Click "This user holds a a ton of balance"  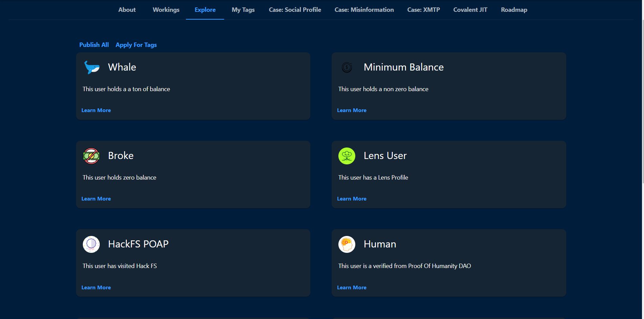(126, 89)
